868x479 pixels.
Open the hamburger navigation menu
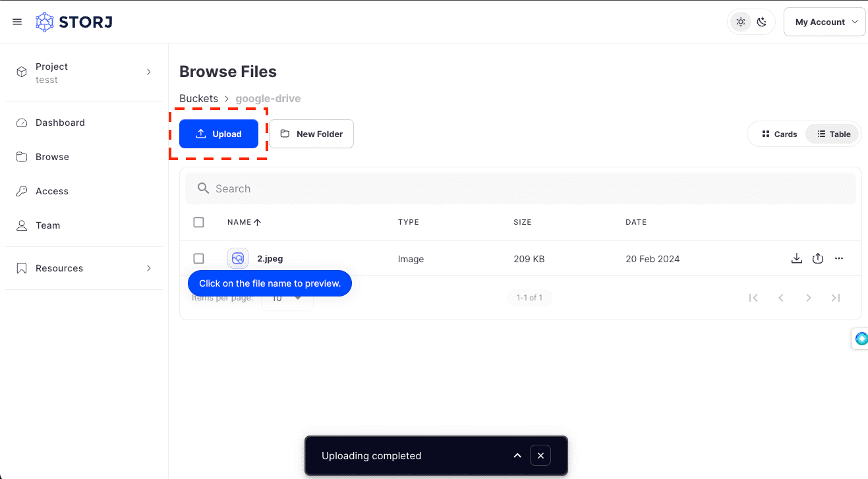(x=17, y=22)
